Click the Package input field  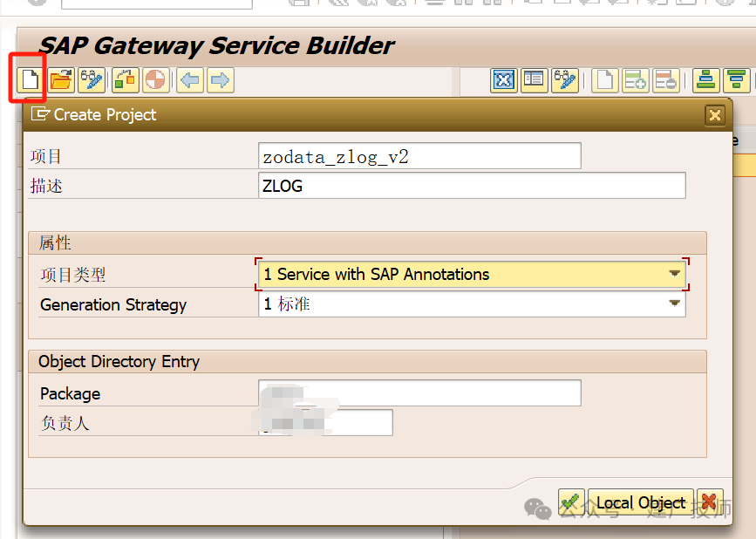(x=419, y=393)
